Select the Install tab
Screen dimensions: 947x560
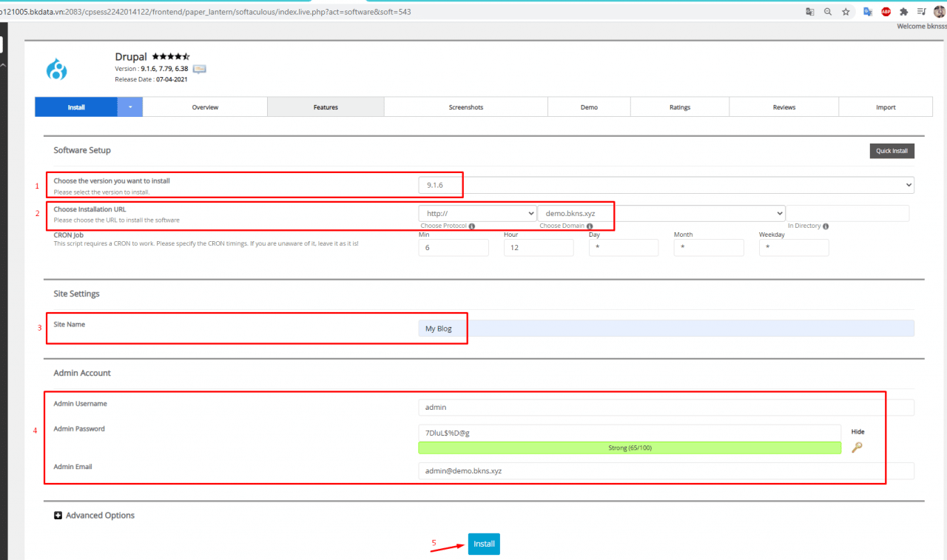[76, 107]
